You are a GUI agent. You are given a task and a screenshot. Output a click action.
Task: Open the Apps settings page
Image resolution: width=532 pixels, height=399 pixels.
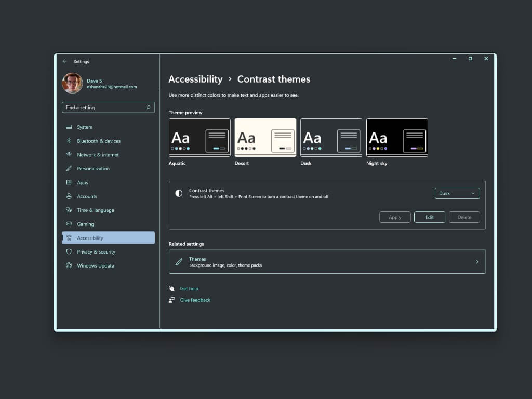click(x=83, y=183)
